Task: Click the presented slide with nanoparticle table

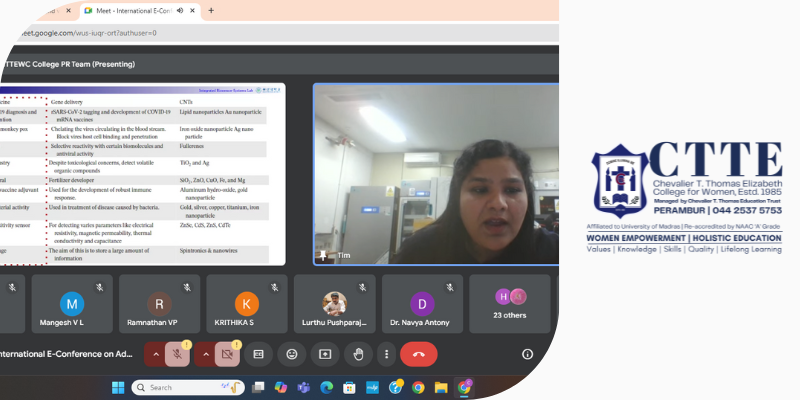Action: 142,174
